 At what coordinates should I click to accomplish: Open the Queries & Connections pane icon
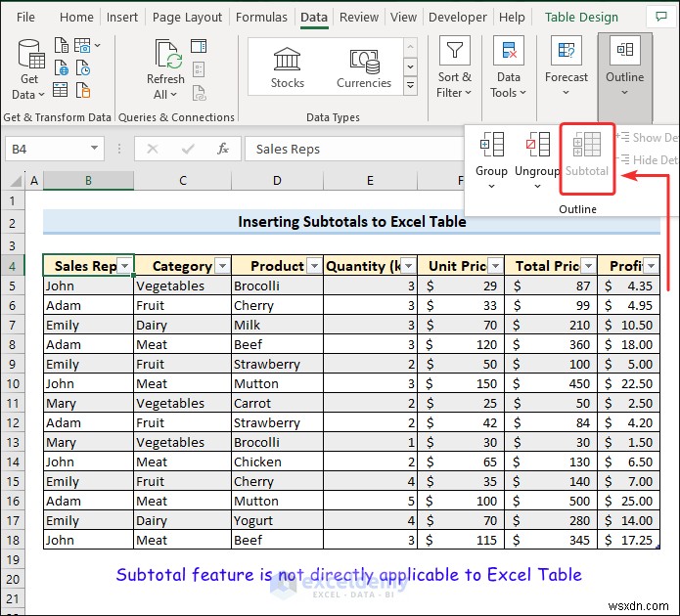199,46
